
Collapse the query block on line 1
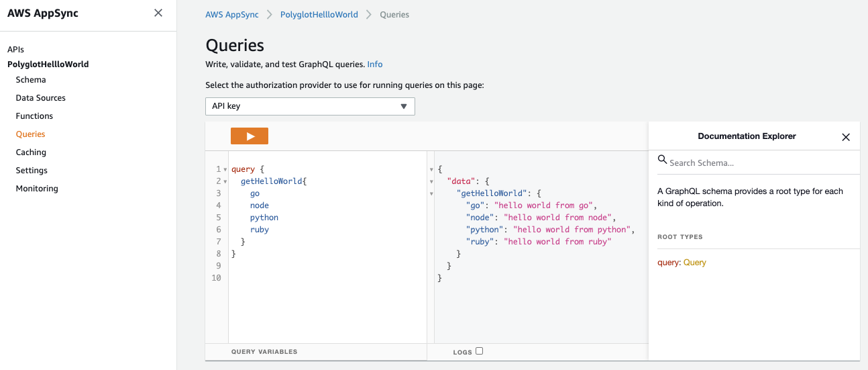coord(225,170)
